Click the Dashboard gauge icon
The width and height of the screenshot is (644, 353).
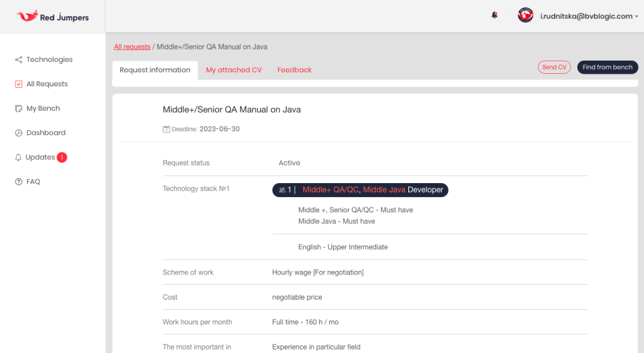coord(19,133)
